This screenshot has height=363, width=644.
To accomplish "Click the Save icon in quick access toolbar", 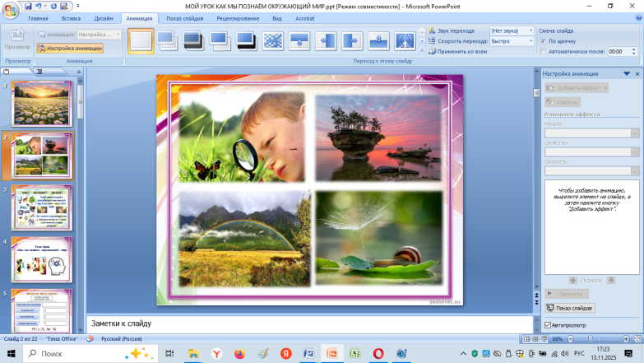I will click(x=26, y=6).
